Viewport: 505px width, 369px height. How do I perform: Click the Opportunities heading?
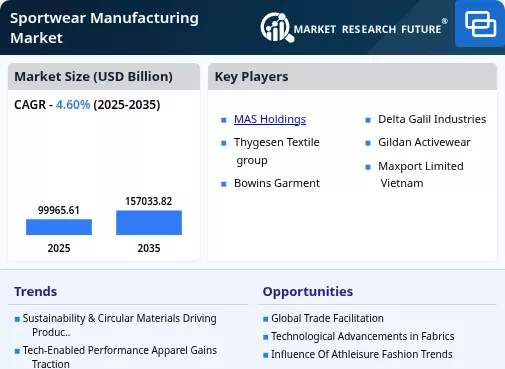308,291
